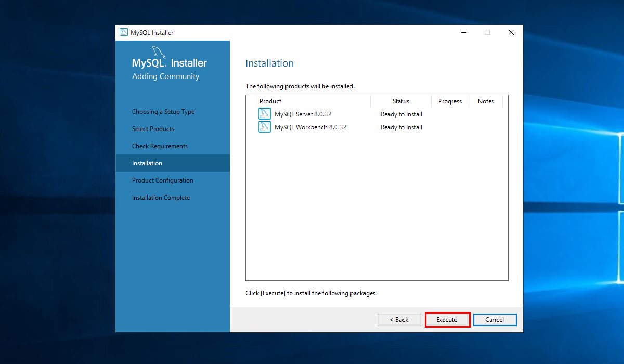Click Execute to install the packages
Image resolution: width=624 pixels, height=364 pixels.
coord(447,320)
